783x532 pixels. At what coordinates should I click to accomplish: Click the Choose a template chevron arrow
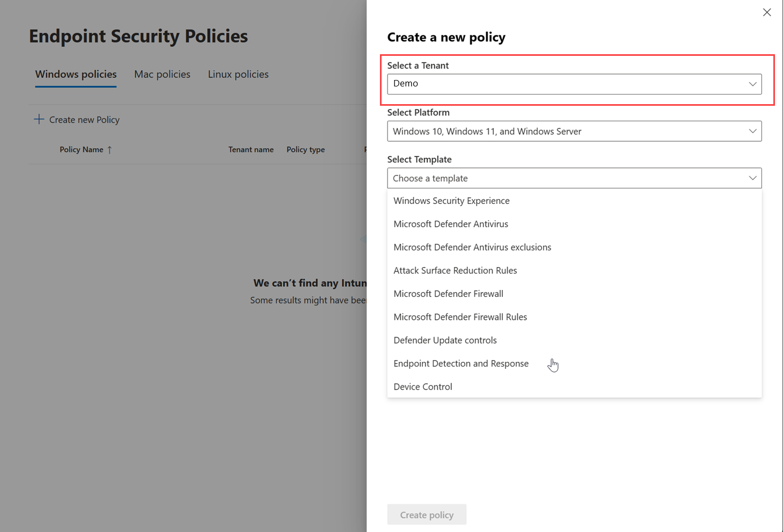[752, 178]
